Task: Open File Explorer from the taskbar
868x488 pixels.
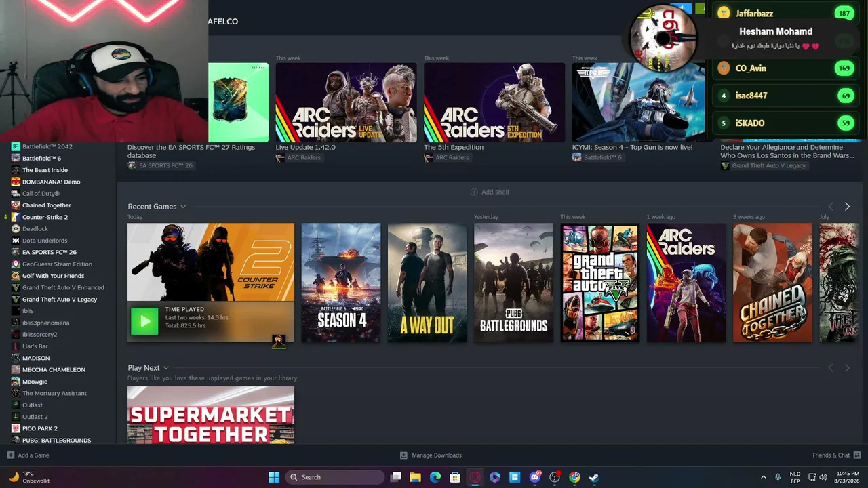Action: [416, 477]
